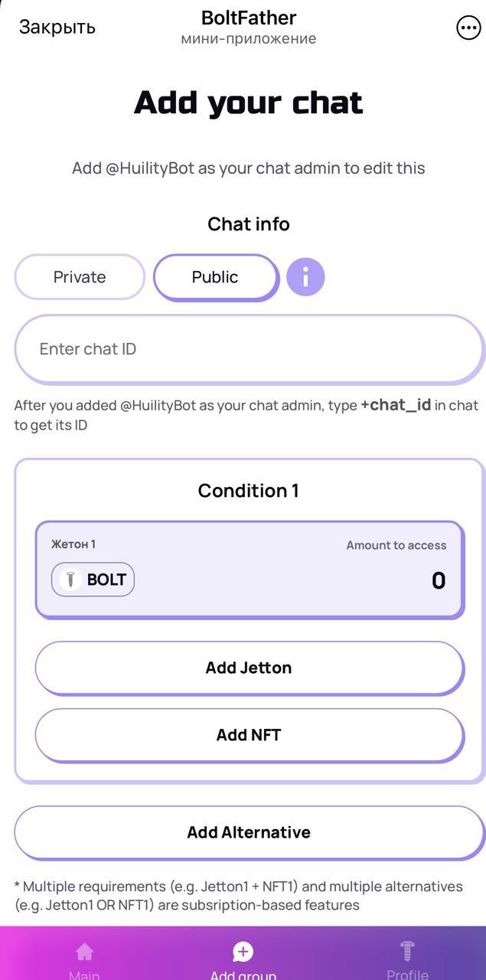Click the BoltFather mini-app title
The image size is (486, 980).
tap(249, 18)
